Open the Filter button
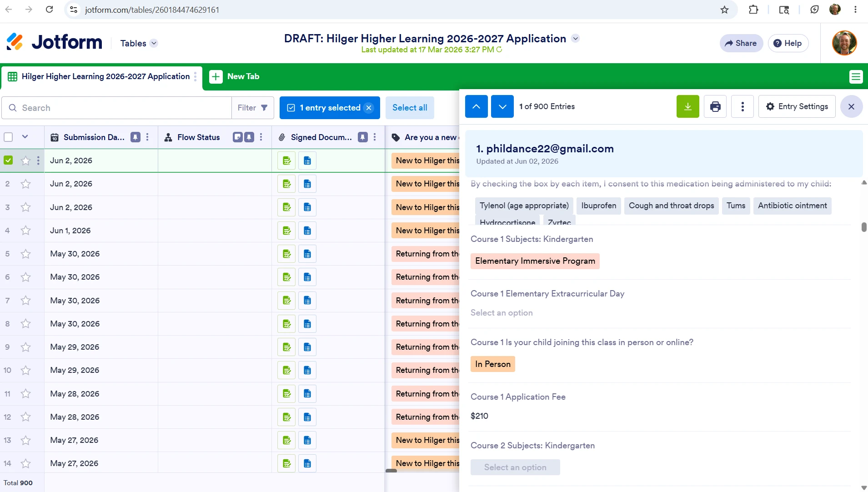 click(252, 108)
